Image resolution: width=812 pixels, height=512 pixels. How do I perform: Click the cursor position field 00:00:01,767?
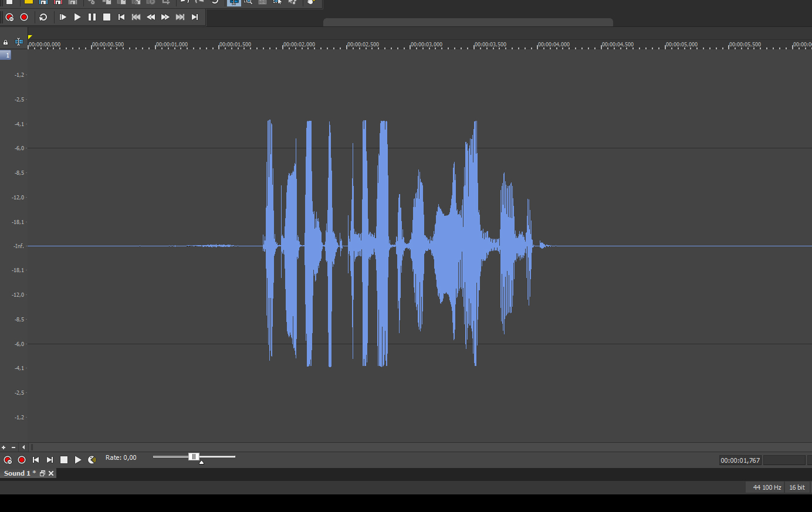(x=740, y=461)
